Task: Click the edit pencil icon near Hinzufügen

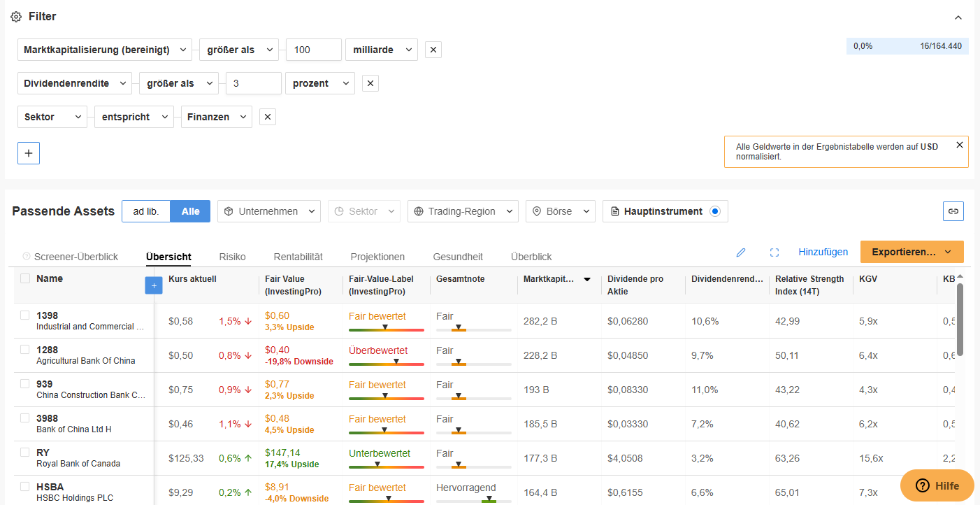Action: coord(741,252)
